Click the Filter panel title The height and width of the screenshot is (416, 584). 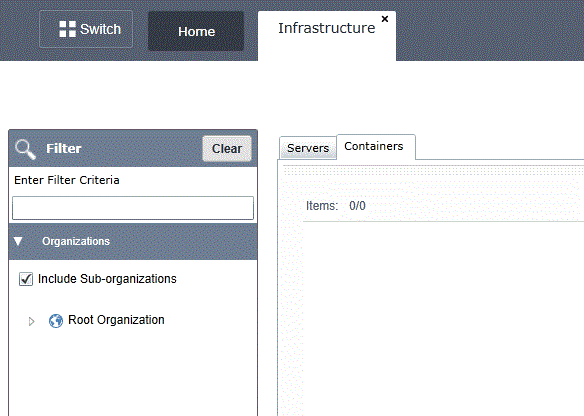[x=64, y=149]
